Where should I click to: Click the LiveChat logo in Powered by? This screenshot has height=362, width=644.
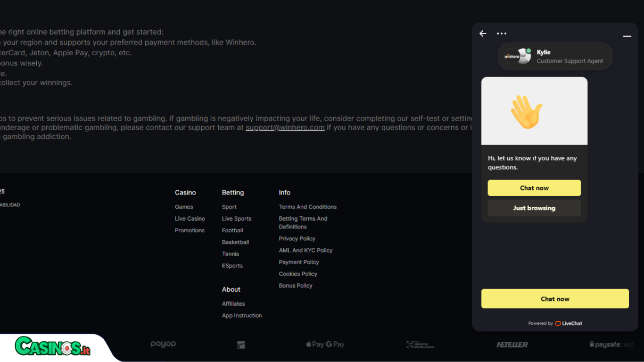(x=568, y=323)
